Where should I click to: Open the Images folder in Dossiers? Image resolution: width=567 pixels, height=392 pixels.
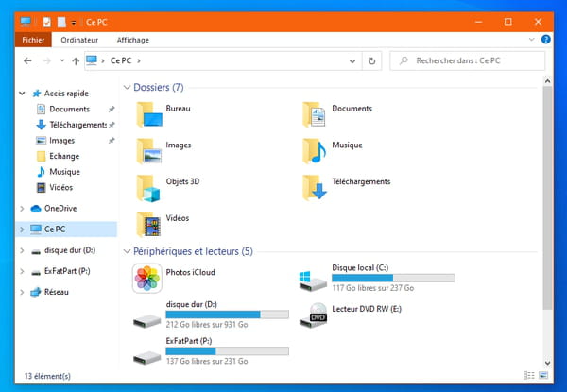[149, 151]
